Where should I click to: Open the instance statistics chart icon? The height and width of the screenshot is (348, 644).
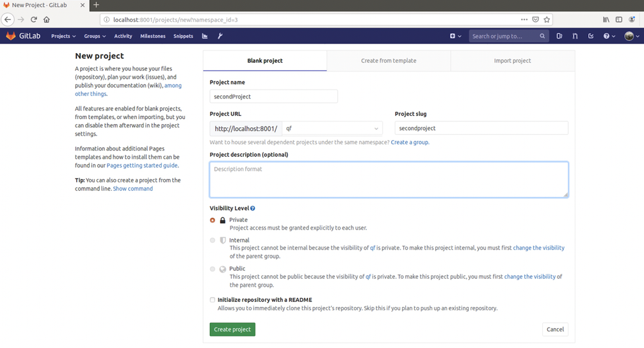tap(205, 36)
